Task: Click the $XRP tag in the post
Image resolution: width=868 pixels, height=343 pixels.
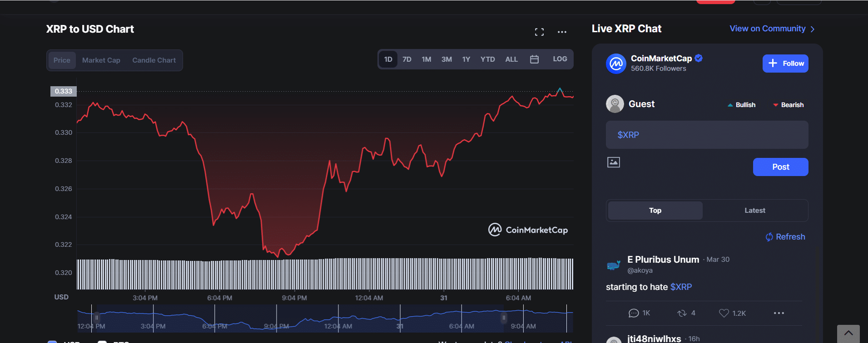Action: 681,287
